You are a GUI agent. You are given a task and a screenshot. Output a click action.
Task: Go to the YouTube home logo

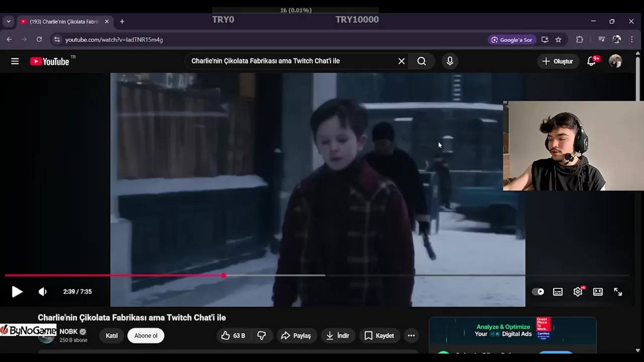click(49, 61)
